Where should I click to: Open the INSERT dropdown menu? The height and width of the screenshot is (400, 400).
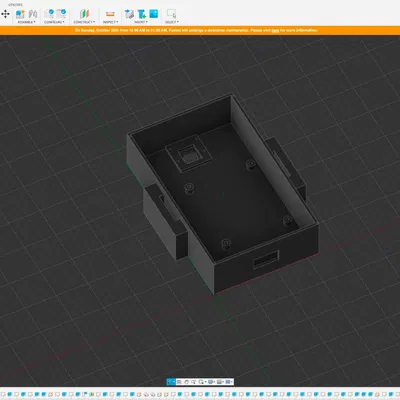(x=141, y=22)
